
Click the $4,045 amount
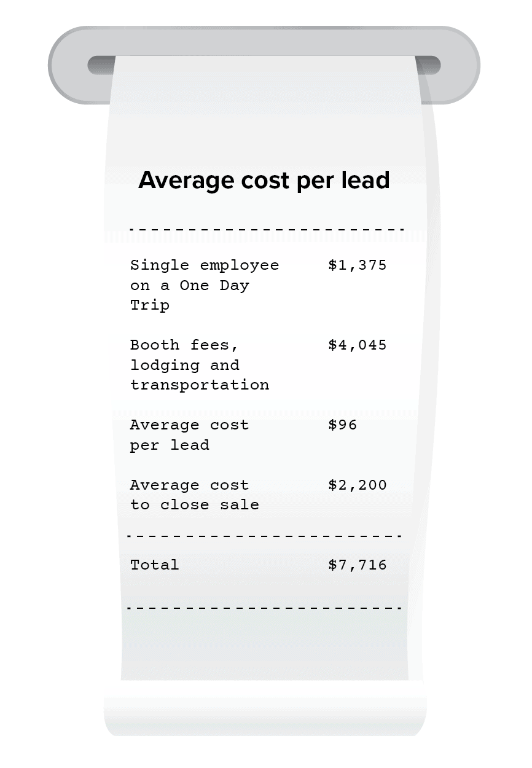[357, 345]
